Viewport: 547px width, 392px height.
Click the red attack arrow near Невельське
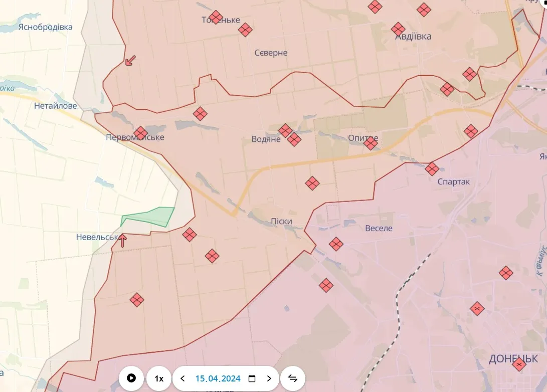(x=122, y=240)
